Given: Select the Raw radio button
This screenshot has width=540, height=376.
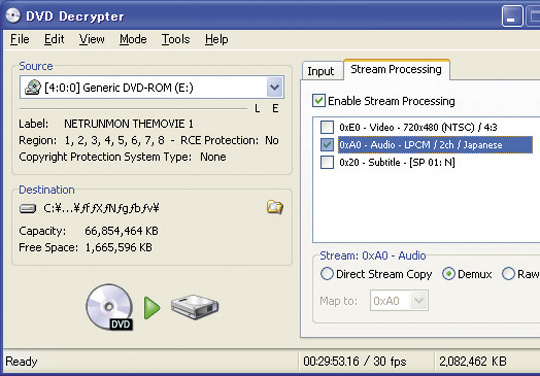Looking at the screenshot, I should [x=508, y=274].
